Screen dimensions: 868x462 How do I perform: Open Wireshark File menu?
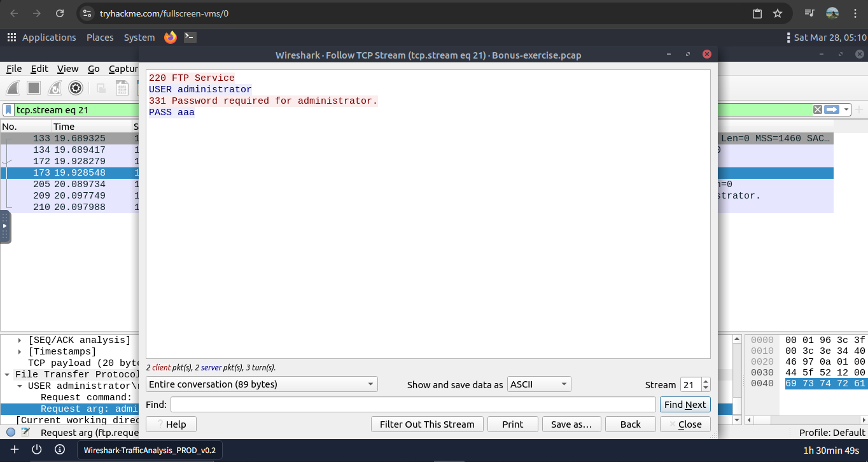coord(14,69)
